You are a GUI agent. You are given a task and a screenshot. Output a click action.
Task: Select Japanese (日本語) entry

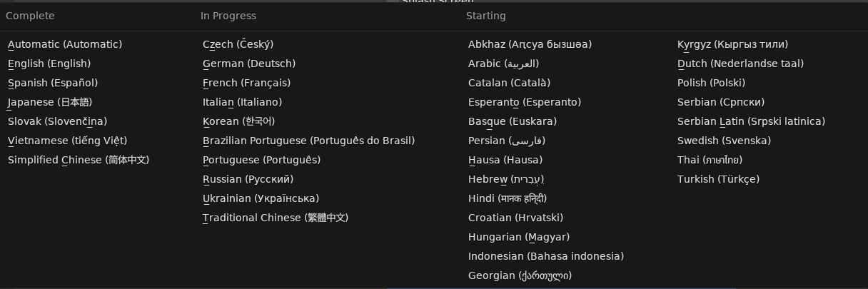[x=50, y=102]
